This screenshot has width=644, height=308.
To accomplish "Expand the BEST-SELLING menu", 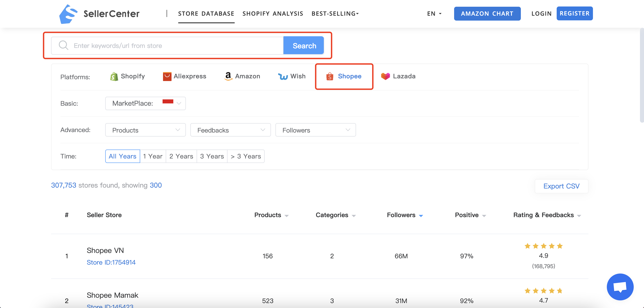I will click(x=335, y=13).
